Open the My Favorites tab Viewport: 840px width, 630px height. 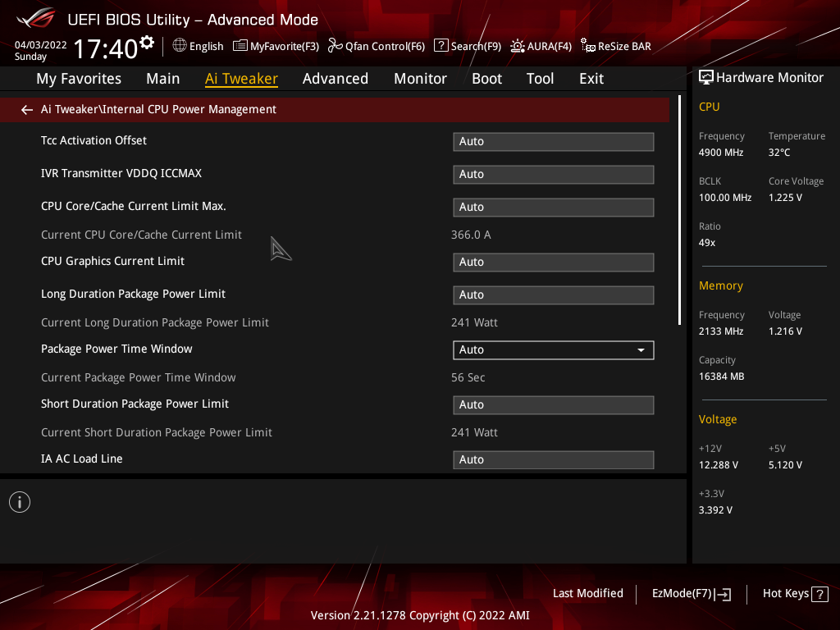tap(79, 79)
